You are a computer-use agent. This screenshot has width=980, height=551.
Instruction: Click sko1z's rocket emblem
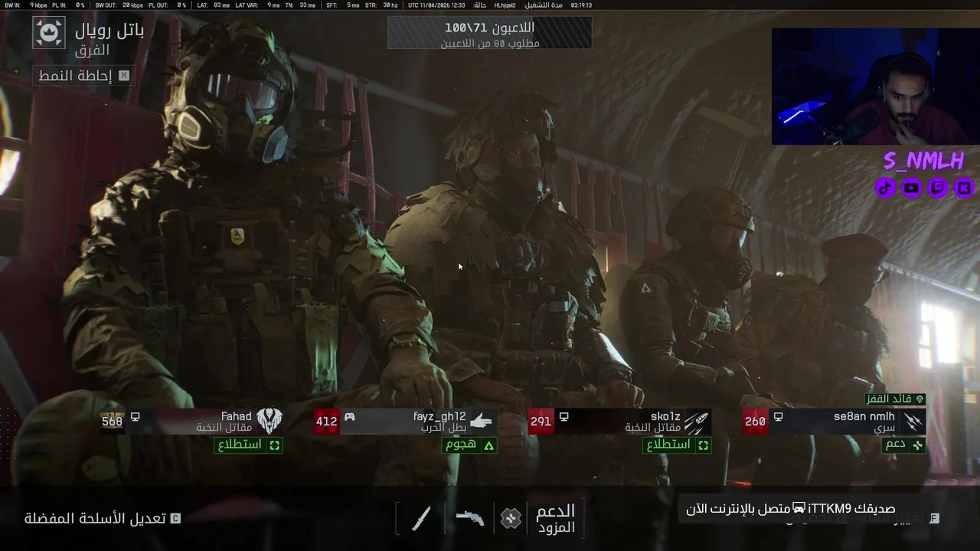coord(696,421)
